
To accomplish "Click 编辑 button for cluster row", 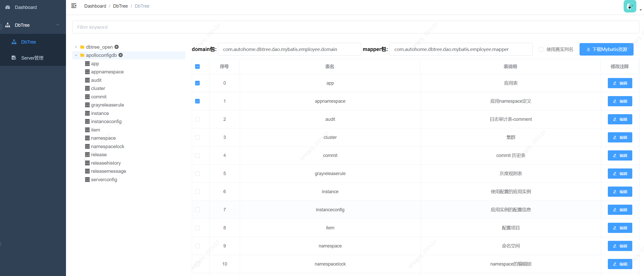I will pyautogui.click(x=620, y=137).
